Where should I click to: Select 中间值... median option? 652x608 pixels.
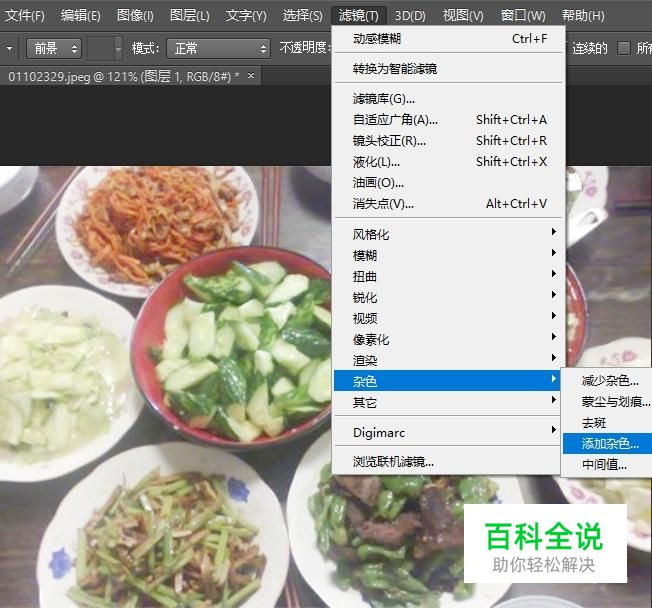(608, 465)
